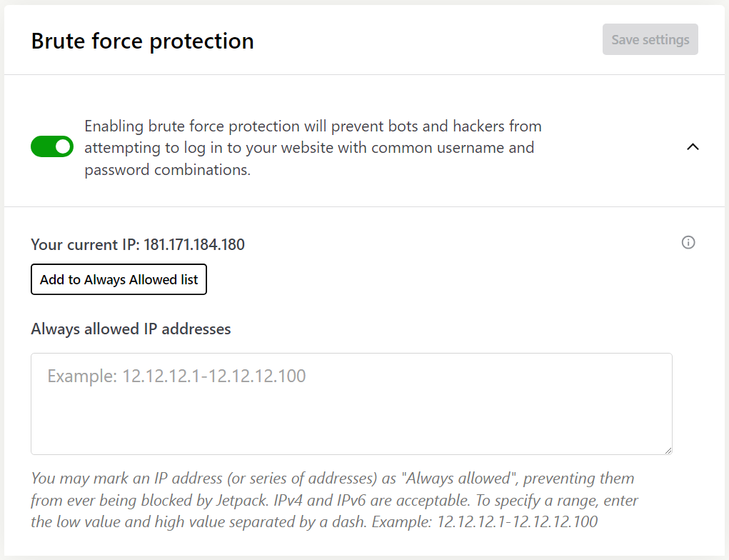Select the Brute force protection heading
This screenshot has height=560, width=729.
tap(142, 41)
